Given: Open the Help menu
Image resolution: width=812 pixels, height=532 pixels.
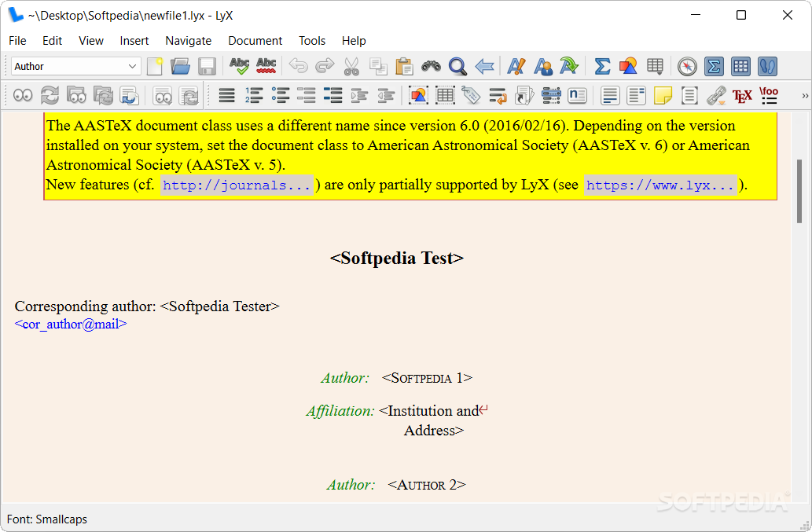Looking at the screenshot, I should [354, 40].
